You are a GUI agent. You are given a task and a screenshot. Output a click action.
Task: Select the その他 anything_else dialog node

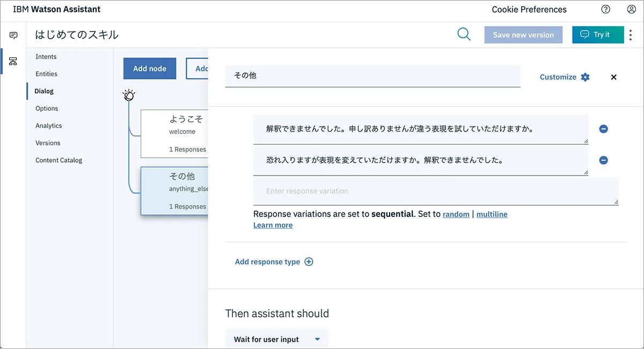click(174, 191)
